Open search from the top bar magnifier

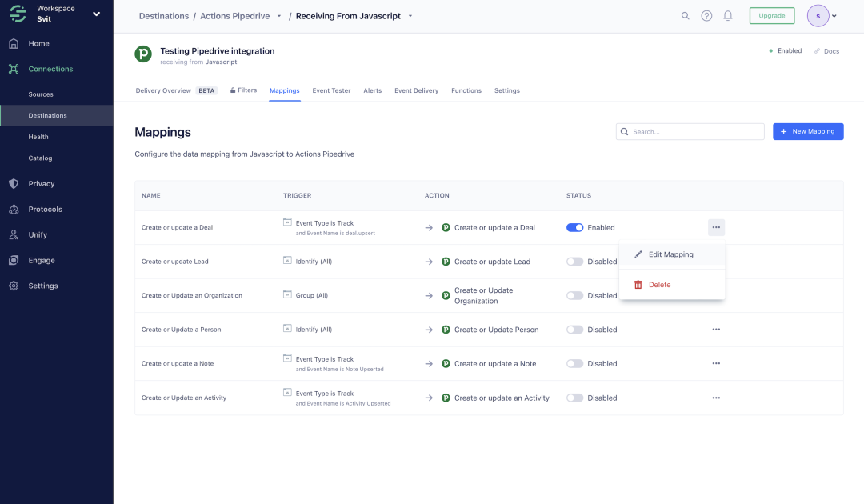click(686, 15)
